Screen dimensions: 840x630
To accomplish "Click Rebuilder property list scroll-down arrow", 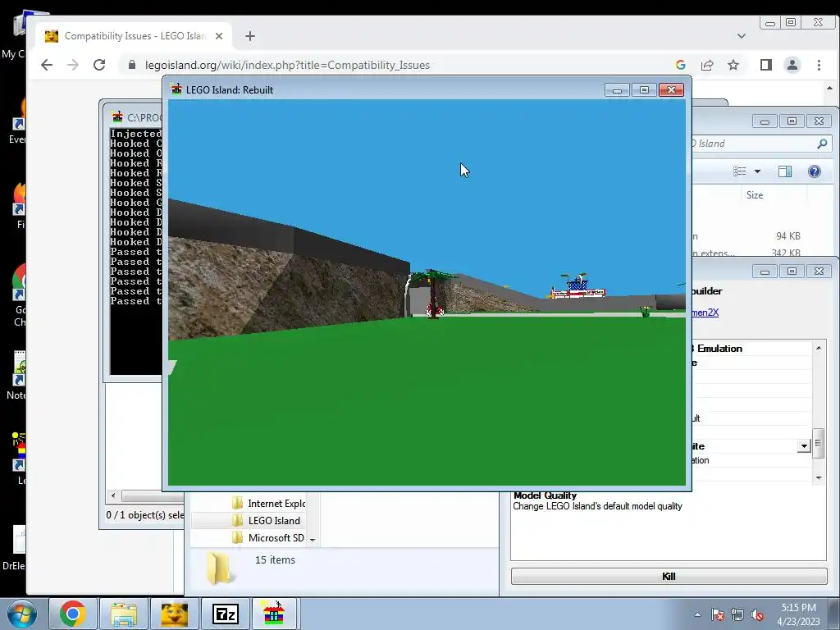I will (x=819, y=478).
